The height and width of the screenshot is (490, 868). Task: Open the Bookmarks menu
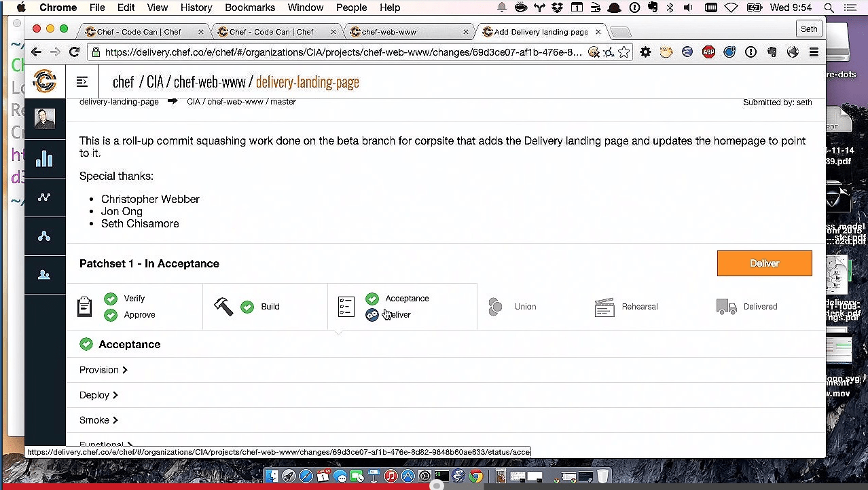[x=250, y=7]
